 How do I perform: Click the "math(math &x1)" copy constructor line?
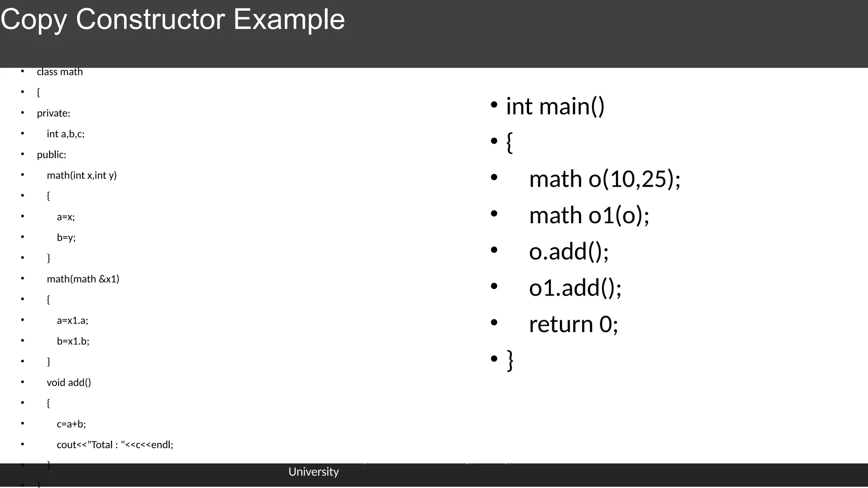click(x=83, y=279)
